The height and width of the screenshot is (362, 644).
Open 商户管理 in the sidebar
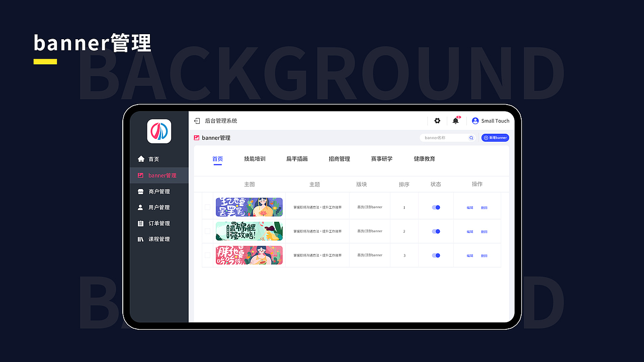coord(159,192)
